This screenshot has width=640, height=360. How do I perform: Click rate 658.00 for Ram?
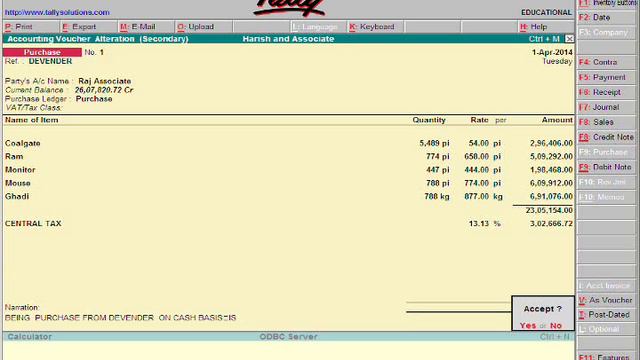tap(476, 156)
